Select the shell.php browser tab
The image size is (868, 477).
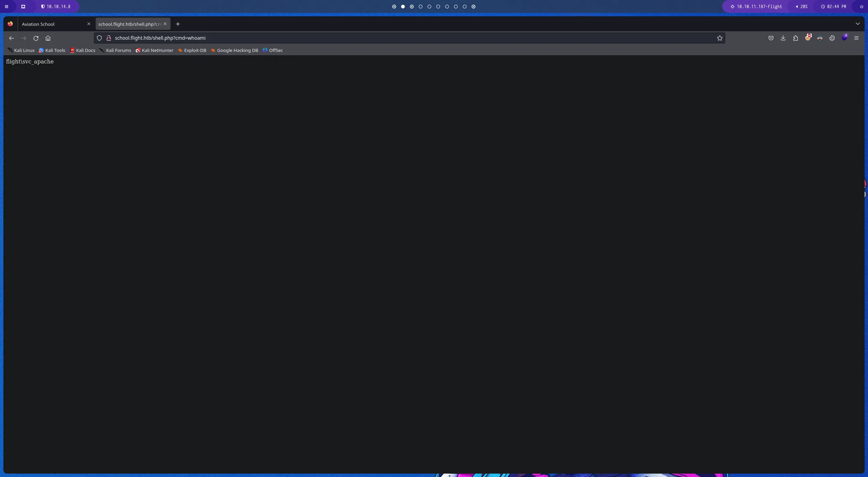(x=129, y=24)
